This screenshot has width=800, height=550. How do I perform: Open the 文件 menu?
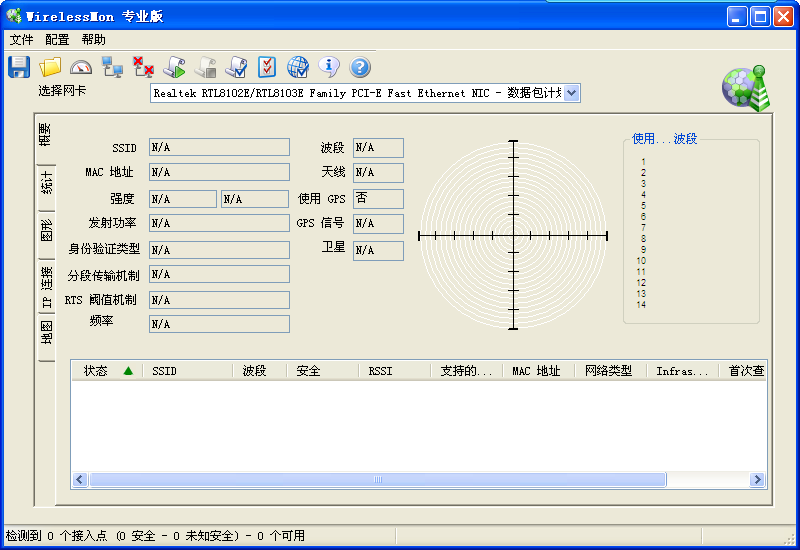tap(21, 40)
